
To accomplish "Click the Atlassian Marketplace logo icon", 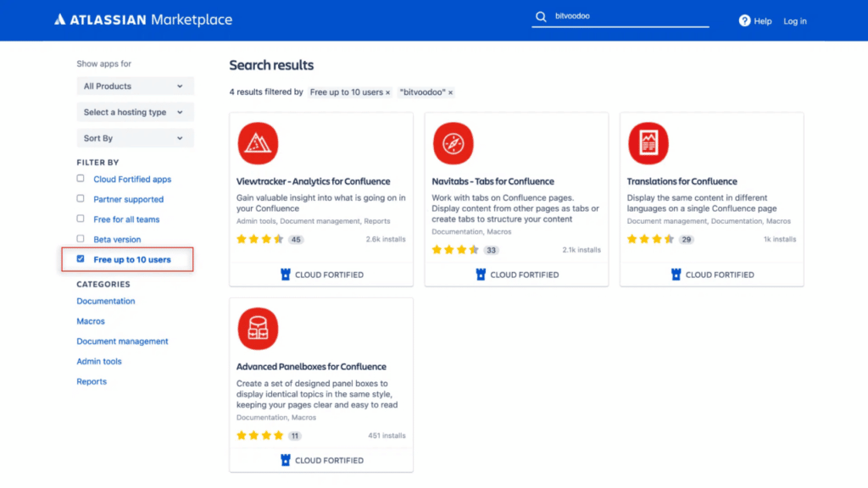I will pos(58,19).
